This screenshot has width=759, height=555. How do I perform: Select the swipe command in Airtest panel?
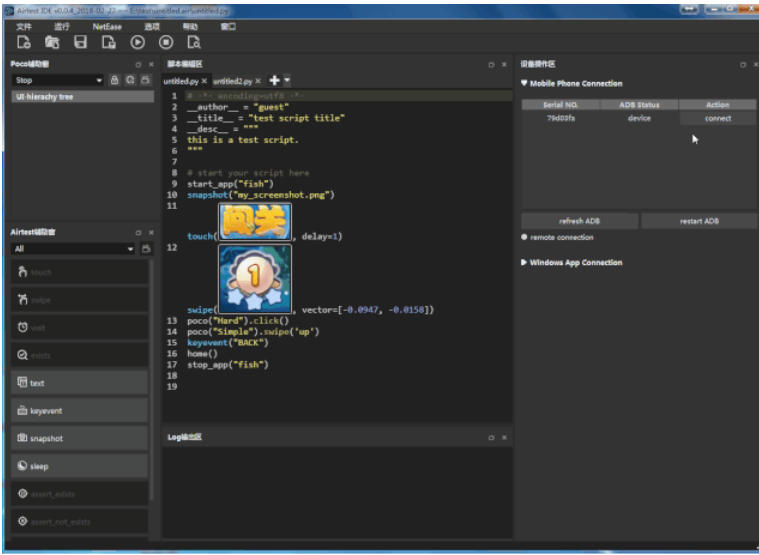(x=79, y=300)
